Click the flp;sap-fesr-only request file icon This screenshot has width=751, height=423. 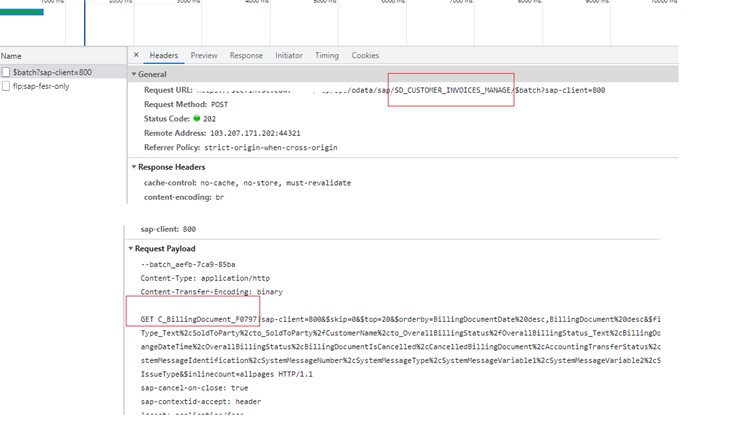pos(6,87)
